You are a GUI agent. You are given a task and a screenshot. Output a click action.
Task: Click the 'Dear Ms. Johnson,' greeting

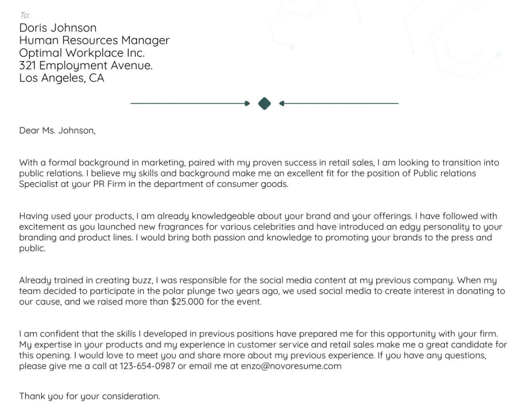(57, 131)
